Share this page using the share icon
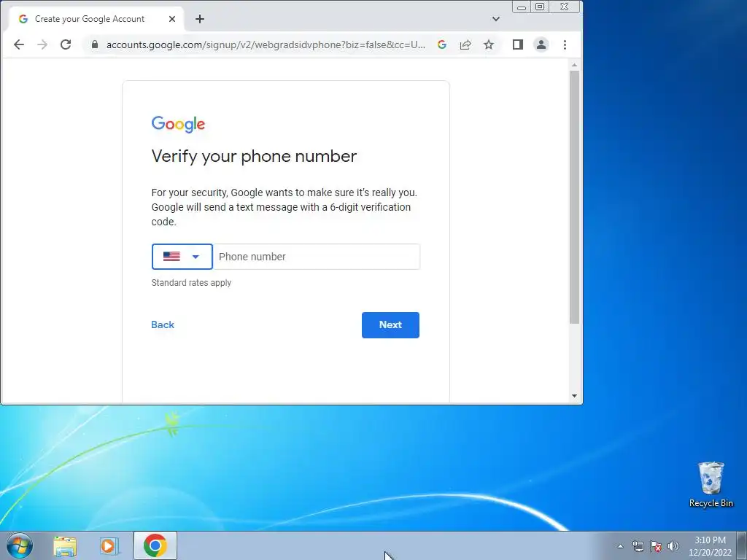Viewport: 747px width, 560px height. tap(465, 44)
